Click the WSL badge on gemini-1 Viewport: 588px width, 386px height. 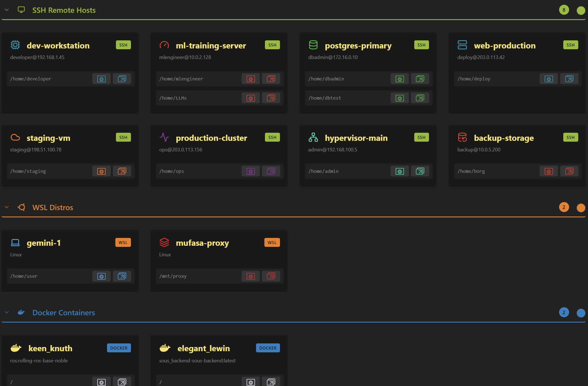(123, 242)
